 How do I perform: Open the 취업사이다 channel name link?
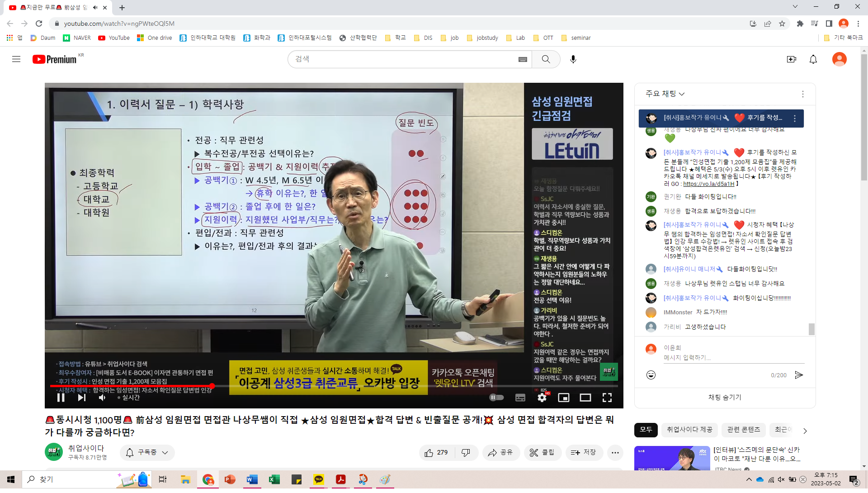point(86,448)
